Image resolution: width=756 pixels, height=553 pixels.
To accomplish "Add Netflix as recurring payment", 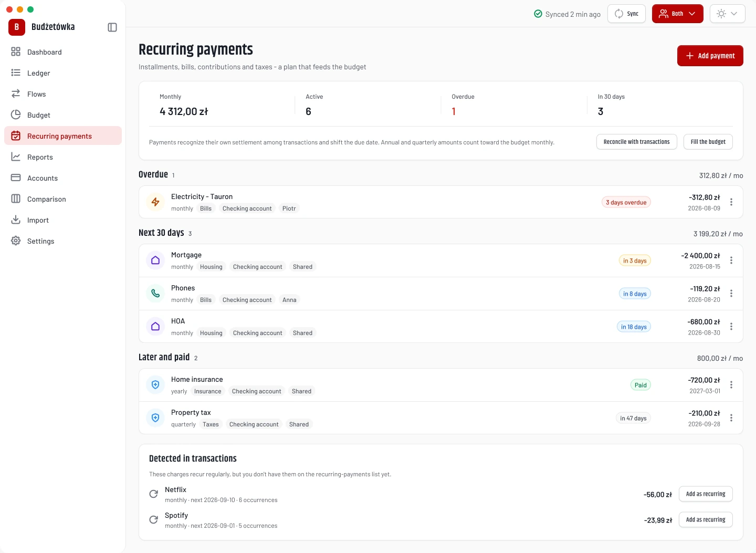I will click(706, 494).
